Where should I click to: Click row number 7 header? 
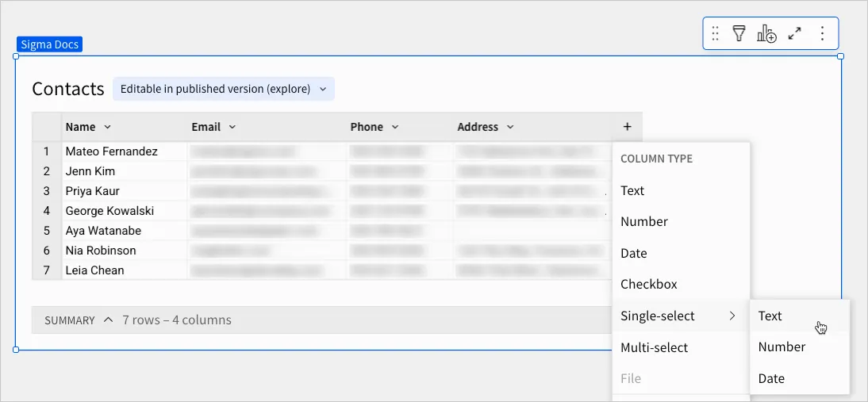pyautogui.click(x=47, y=270)
